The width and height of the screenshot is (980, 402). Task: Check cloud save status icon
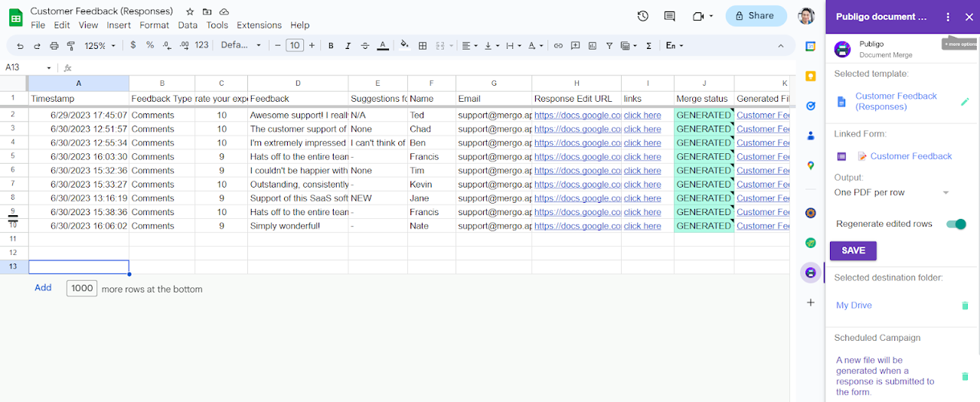[224, 11]
